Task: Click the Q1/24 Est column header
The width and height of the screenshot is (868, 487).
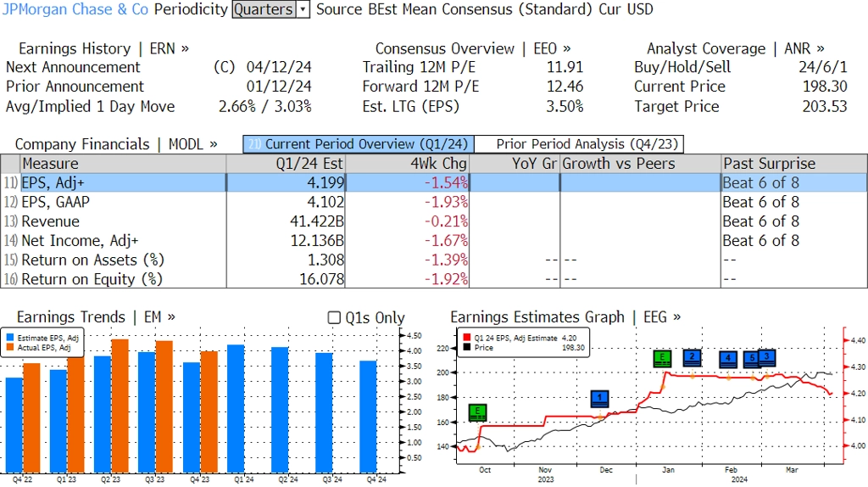Action: pyautogui.click(x=286, y=164)
